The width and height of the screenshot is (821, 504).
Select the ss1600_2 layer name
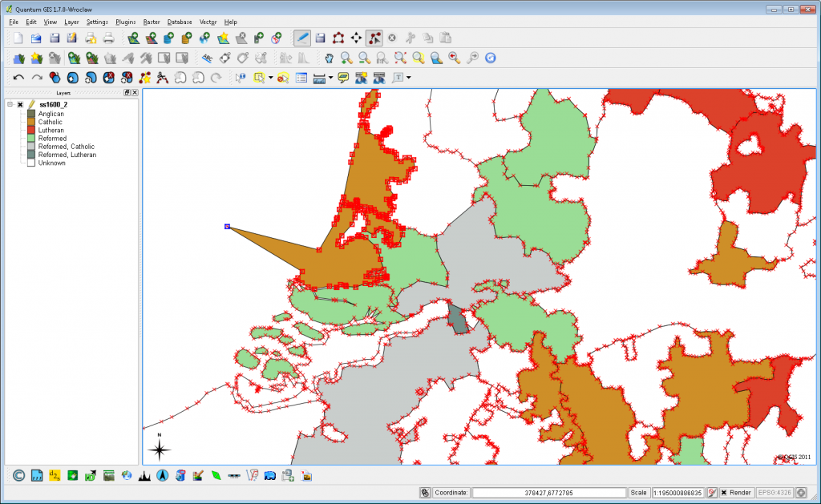click(54, 105)
